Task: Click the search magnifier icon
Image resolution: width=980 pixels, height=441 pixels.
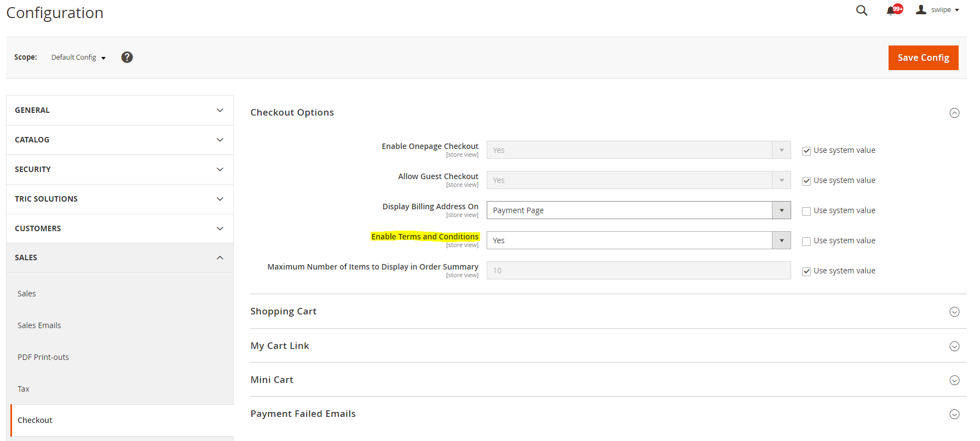Action: click(861, 10)
